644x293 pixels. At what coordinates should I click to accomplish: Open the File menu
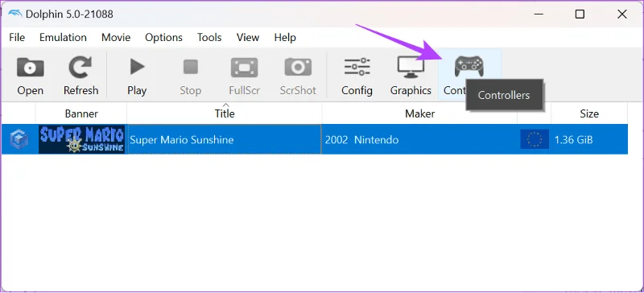pos(17,37)
